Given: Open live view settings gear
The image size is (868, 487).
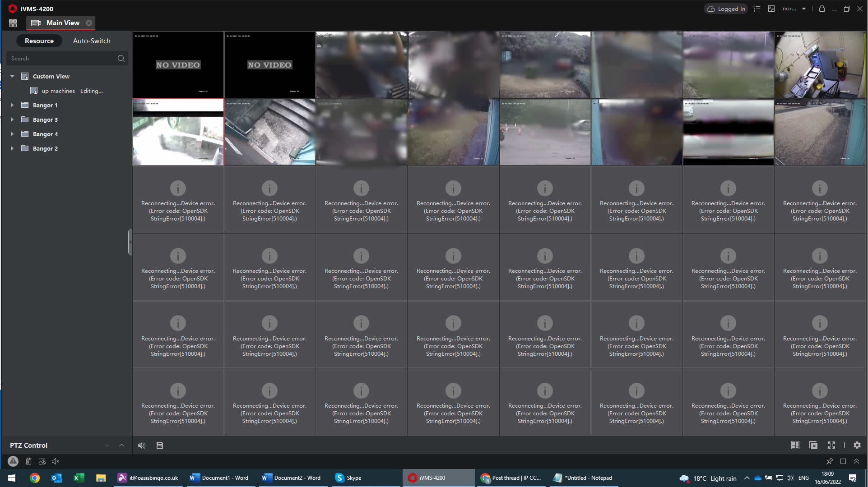Looking at the screenshot, I should point(857,446).
